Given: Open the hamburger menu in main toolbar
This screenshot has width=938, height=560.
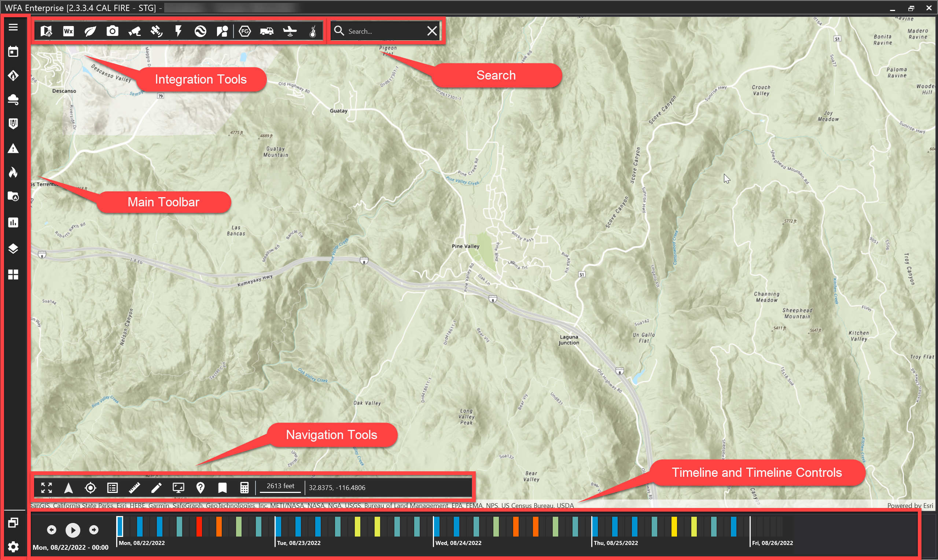Looking at the screenshot, I should pyautogui.click(x=13, y=27).
